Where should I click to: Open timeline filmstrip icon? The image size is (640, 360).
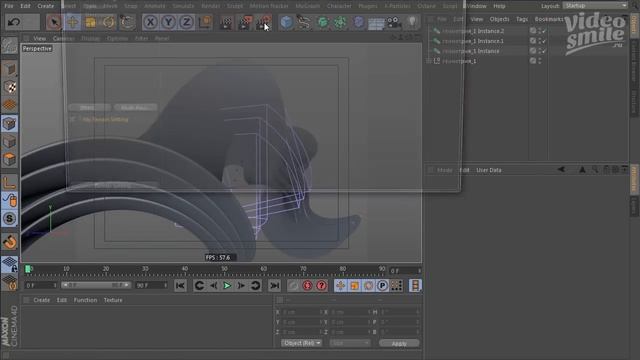pos(415,286)
